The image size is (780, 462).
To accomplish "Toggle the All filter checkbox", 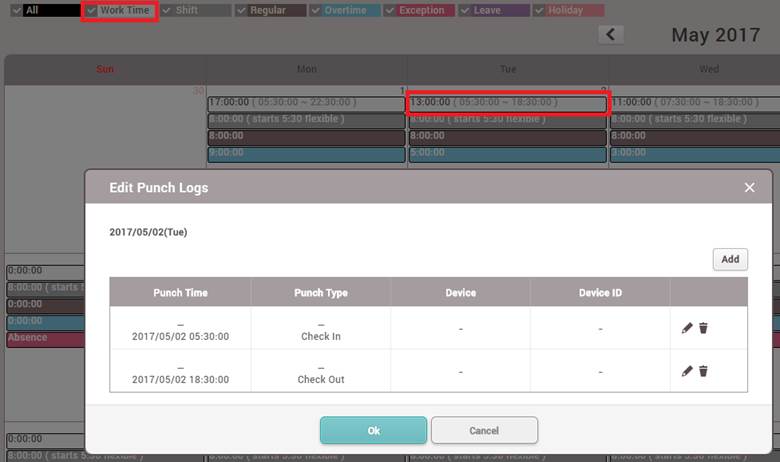I will [x=14, y=11].
